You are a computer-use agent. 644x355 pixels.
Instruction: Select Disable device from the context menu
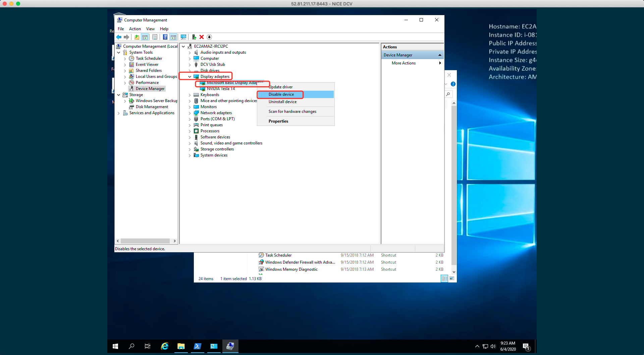[281, 94]
